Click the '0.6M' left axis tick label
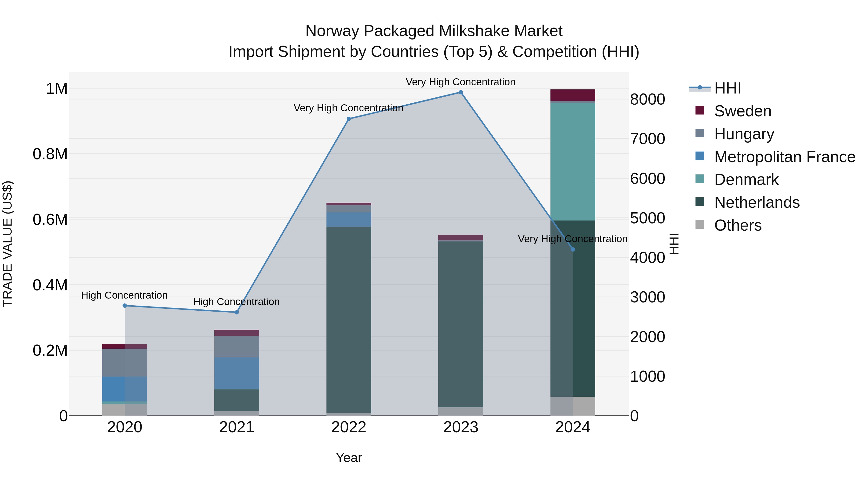Screen dimensions: 868x488 point(50,220)
